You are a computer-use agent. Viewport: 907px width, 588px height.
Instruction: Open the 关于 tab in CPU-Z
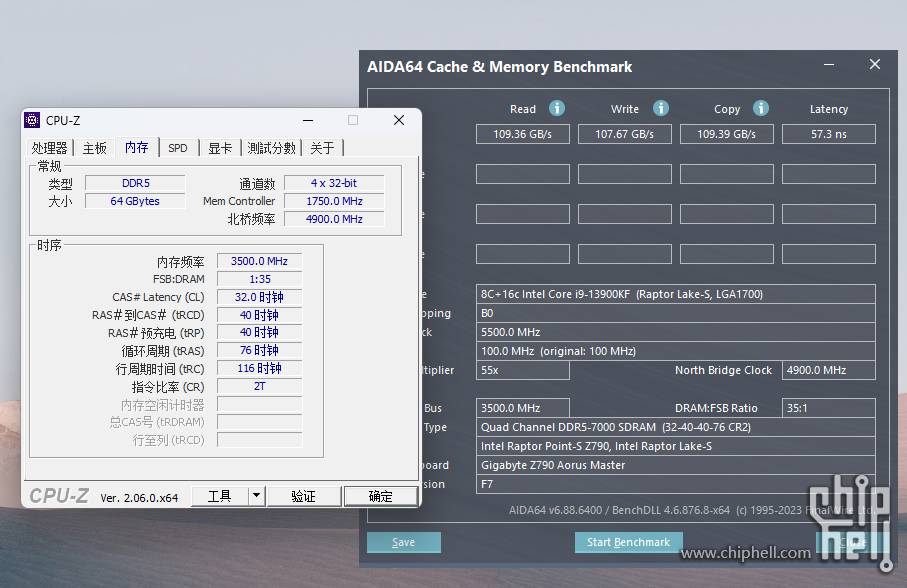tap(322, 148)
